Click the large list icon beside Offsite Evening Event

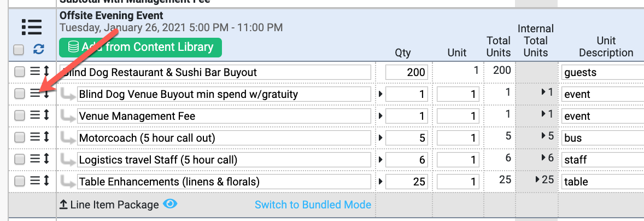(32, 27)
